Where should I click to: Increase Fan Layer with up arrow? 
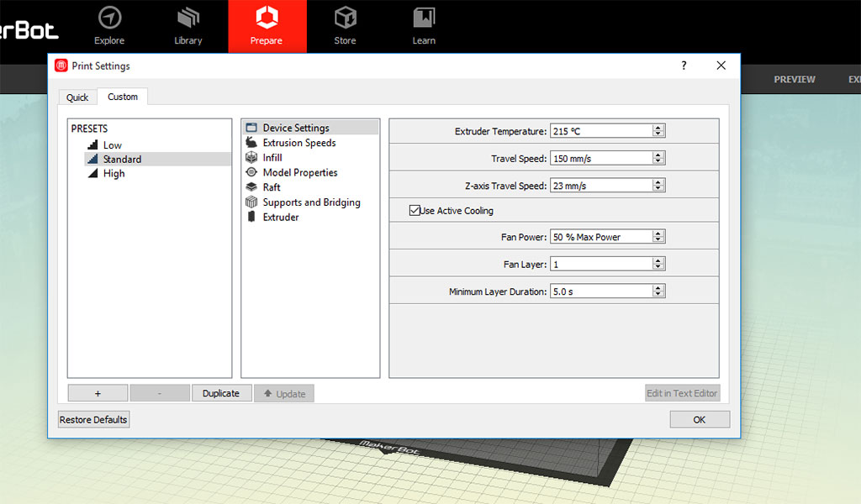click(658, 261)
